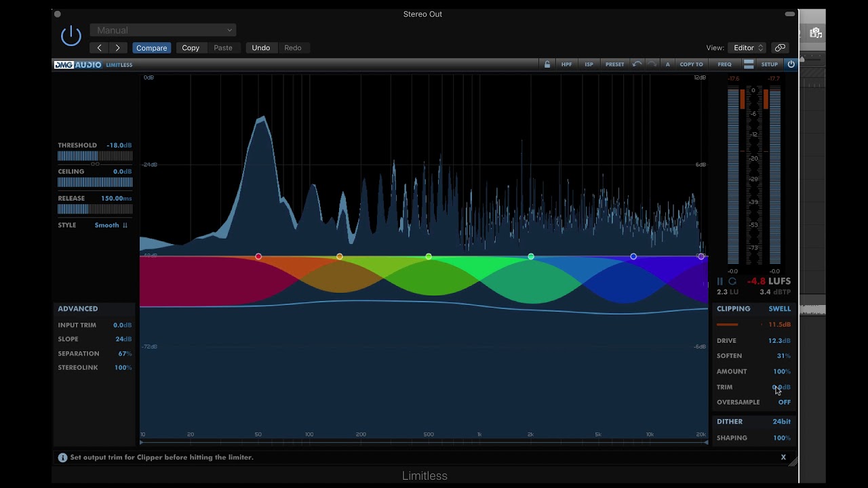Click the link icon next to Editor
868x488 pixels.
tap(780, 47)
